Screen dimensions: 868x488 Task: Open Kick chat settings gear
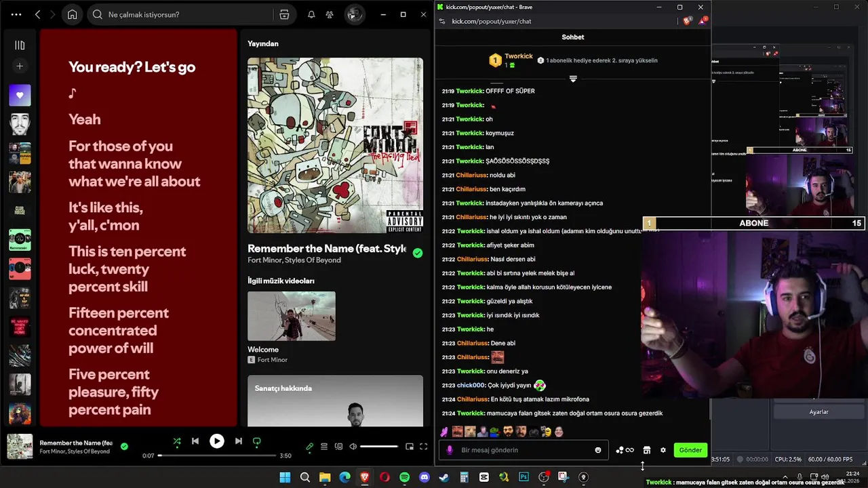click(x=663, y=450)
